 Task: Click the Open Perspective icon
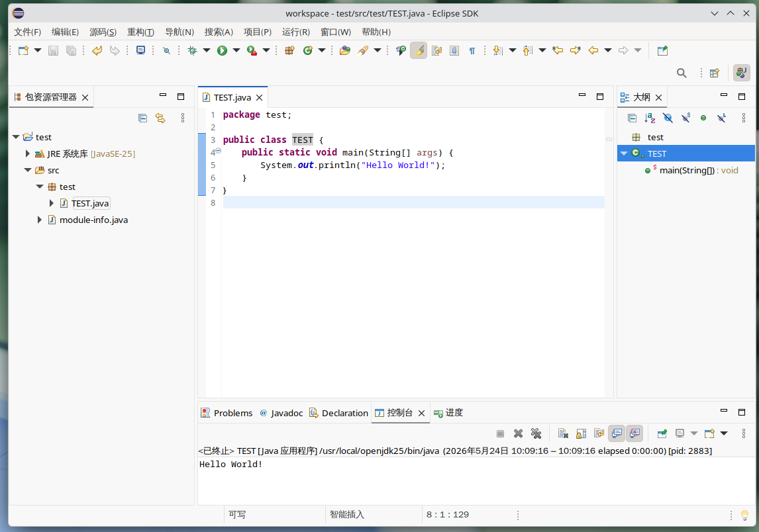(x=715, y=73)
